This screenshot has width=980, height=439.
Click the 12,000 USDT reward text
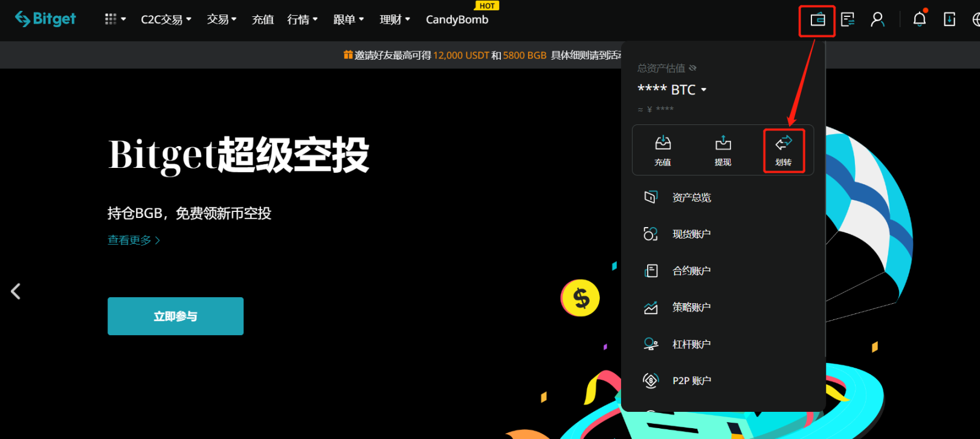(461, 55)
